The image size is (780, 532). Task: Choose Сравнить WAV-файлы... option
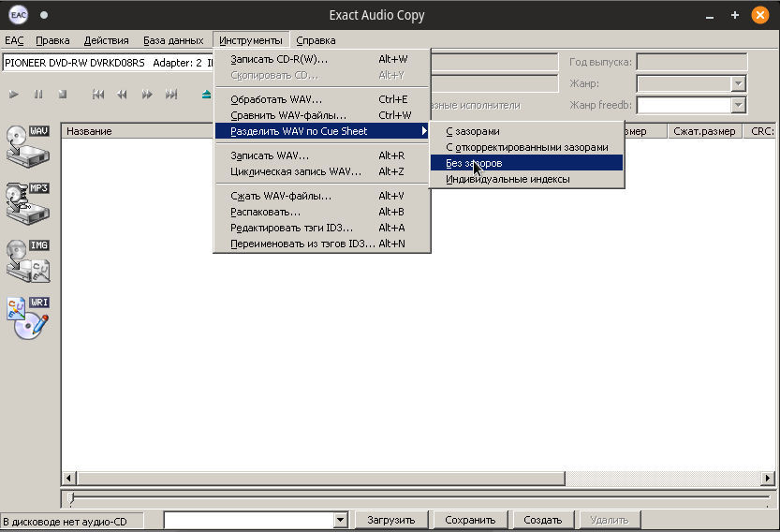click(x=322, y=115)
